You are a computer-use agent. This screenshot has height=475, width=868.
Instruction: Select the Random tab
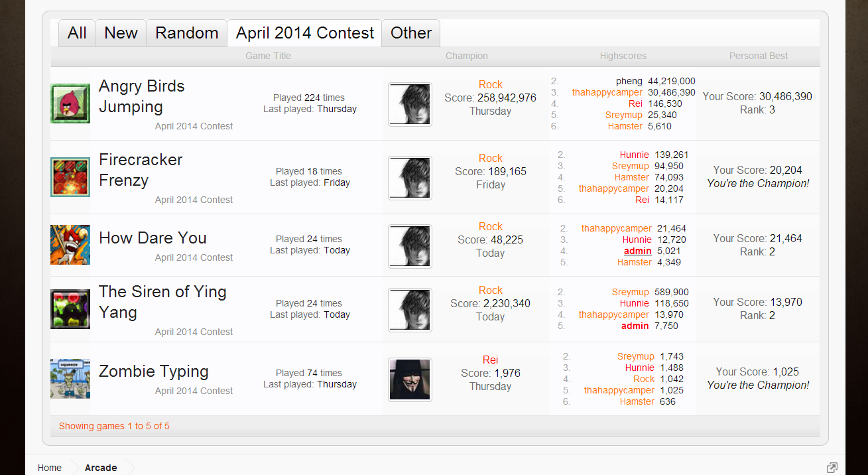187,33
